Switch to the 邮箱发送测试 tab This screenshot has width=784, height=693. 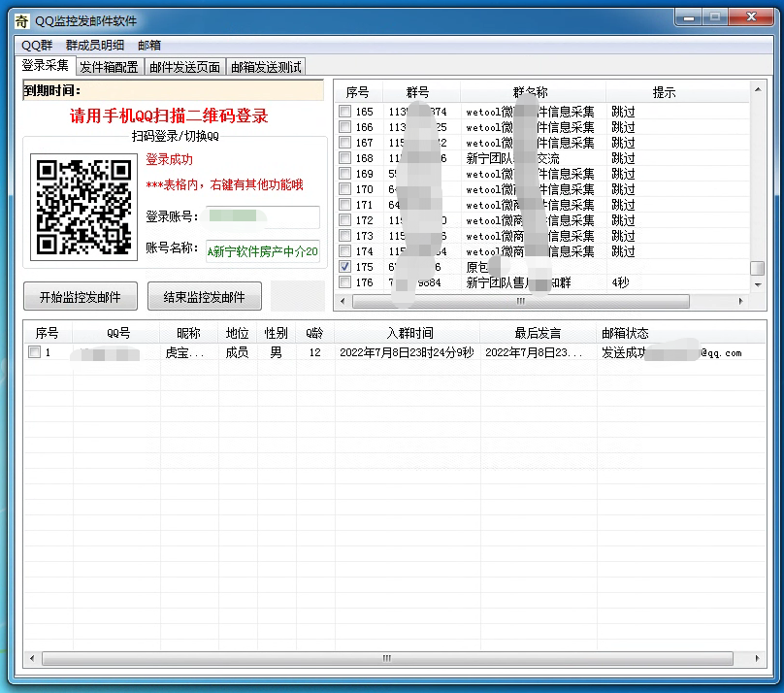coord(266,67)
